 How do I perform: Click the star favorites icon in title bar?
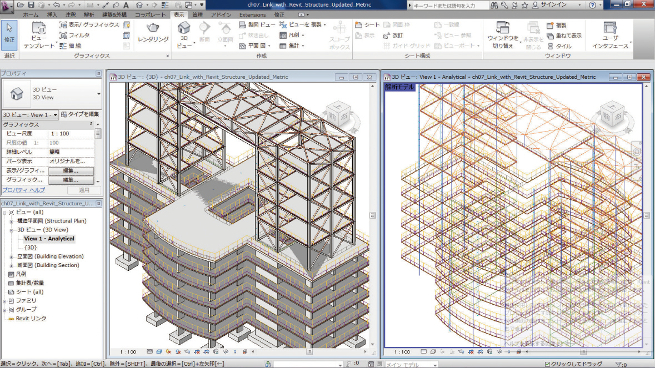point(525,5)
